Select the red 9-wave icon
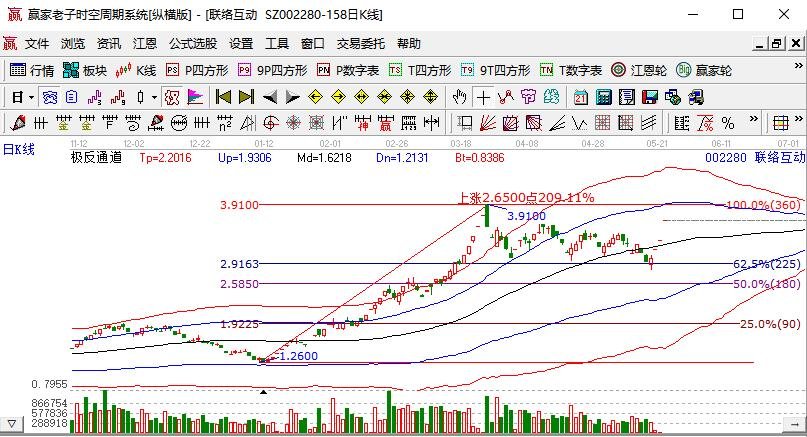Screen dimensions: 807x437 [118, 97]
